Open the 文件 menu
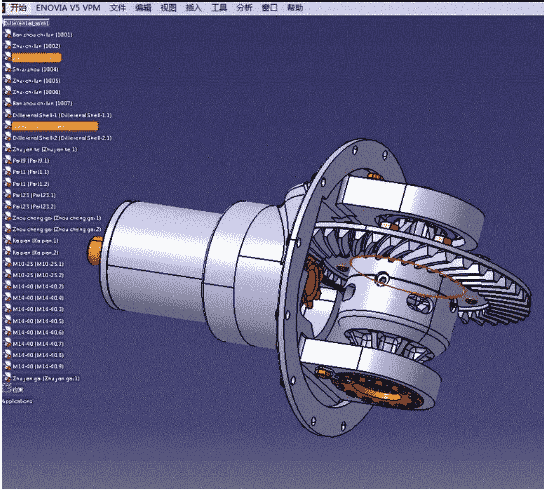544x490 pixels. (118, 8)
